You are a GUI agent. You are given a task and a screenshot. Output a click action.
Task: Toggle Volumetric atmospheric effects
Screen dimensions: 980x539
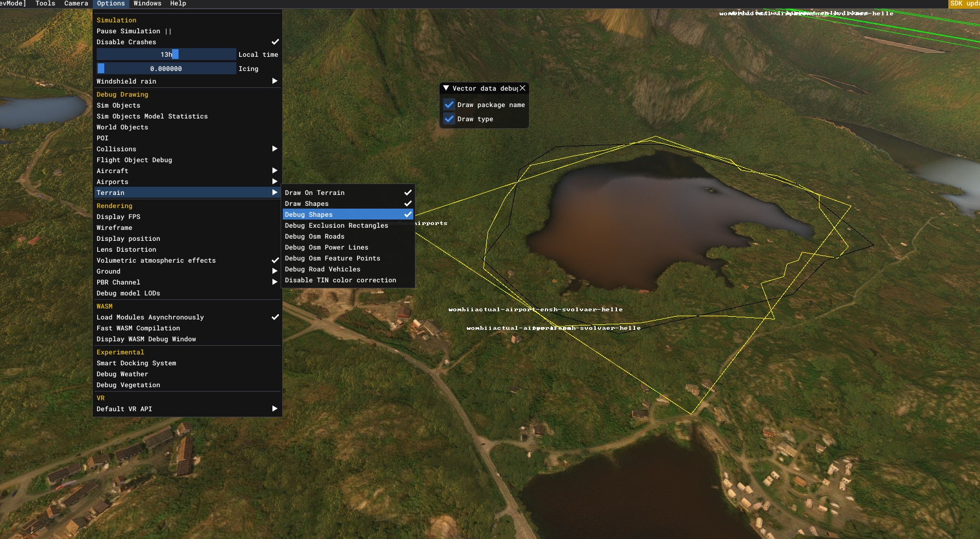[x=188, y=260]
